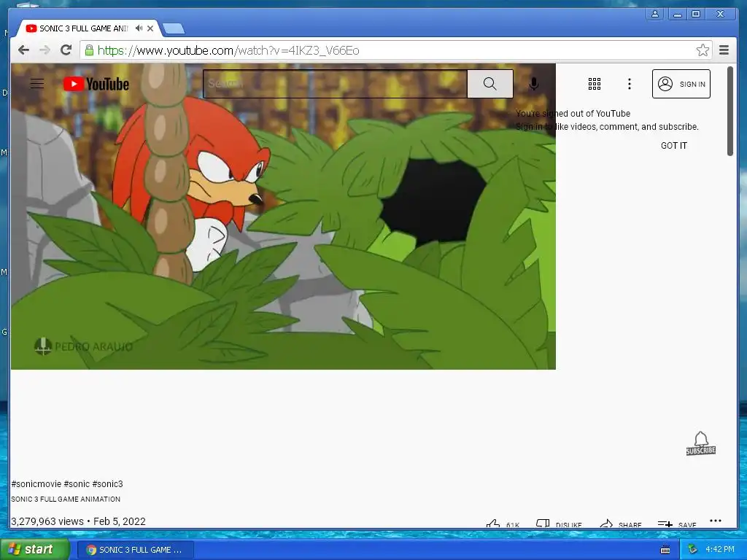Screen dimensions: 747x560
Task: Save the video to a playlist
Action: pyautogui.click(x=676, y=524)
